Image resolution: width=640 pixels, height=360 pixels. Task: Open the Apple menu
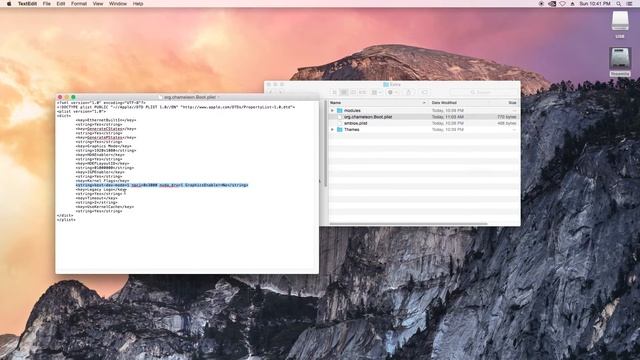coord(9,4)
